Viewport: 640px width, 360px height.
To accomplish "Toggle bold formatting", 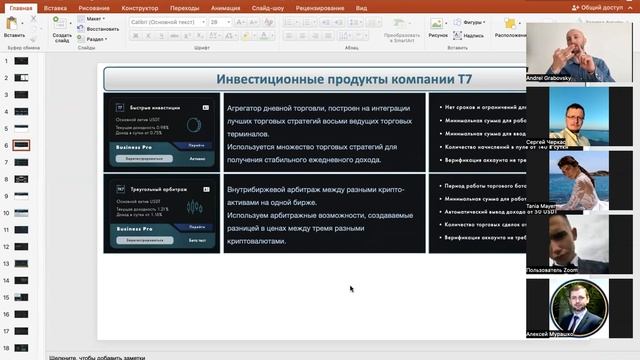I will pyautogui.click(x=136, y=36).
